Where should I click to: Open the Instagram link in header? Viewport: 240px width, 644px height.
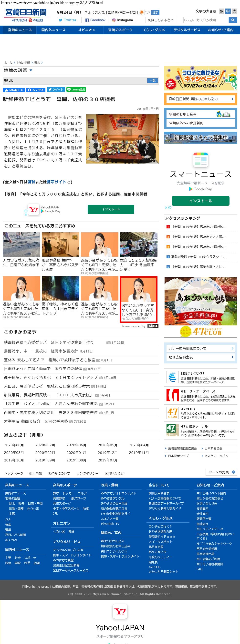click(x=123, y=20)
